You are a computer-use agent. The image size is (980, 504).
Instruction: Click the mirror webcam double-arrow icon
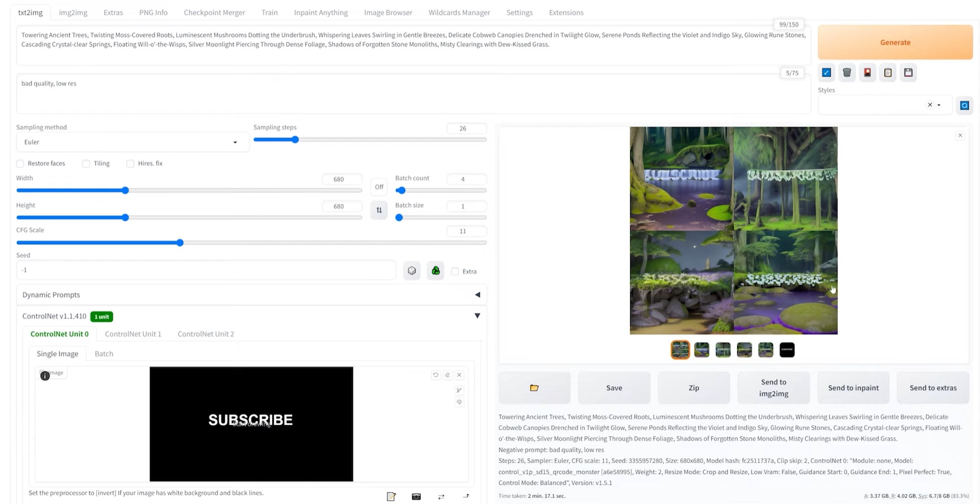(x=441, y=497)
